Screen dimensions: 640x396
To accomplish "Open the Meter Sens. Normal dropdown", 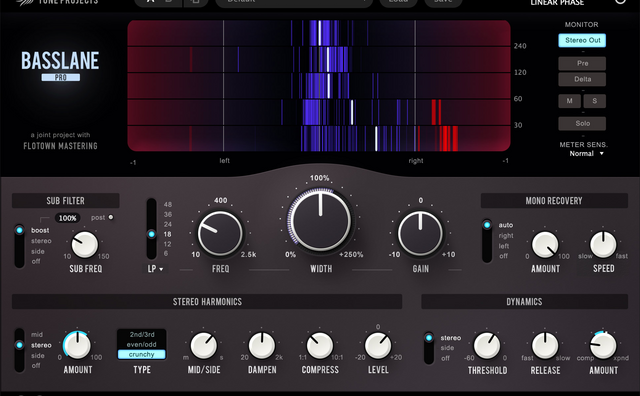I will pos(586,154).
